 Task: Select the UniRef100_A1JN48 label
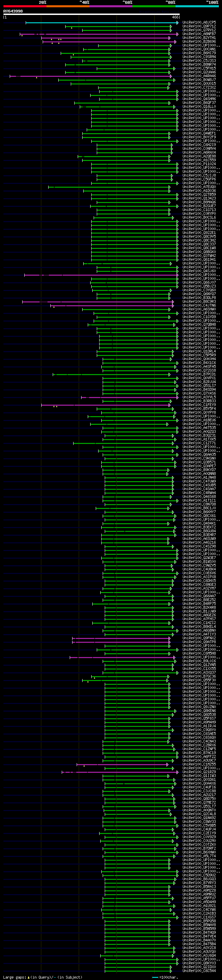point(199,477)
